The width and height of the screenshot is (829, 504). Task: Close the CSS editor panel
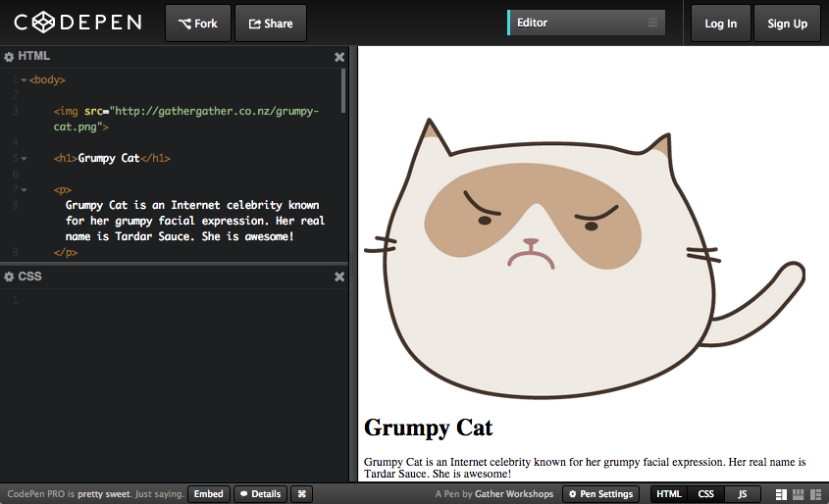339,277
